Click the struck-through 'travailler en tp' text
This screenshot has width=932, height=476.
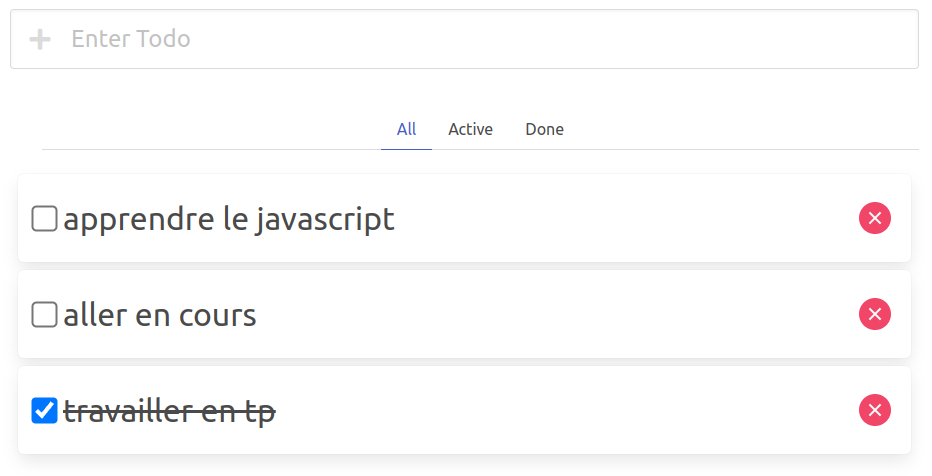tap(169, 411)
